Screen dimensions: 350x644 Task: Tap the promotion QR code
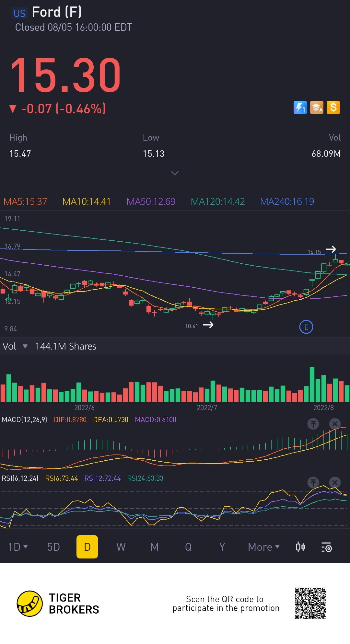pos(310,604)
